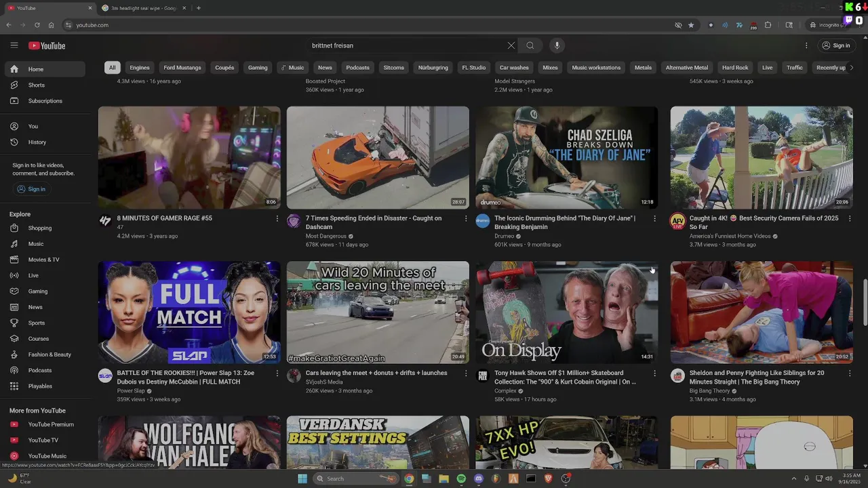Open the Most Dangerous channel link
The height and width of the screenshot is (488, 868).
pos(325,236)
